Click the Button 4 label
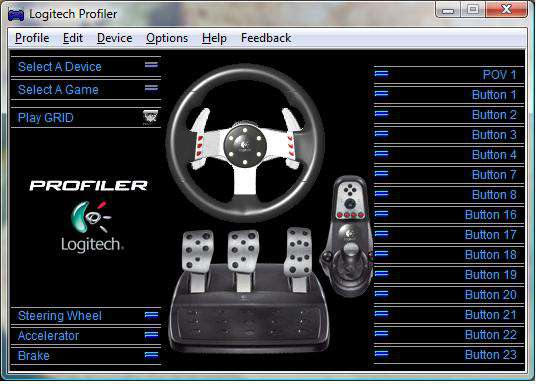 pyautogui.click(x=494, y=155)
